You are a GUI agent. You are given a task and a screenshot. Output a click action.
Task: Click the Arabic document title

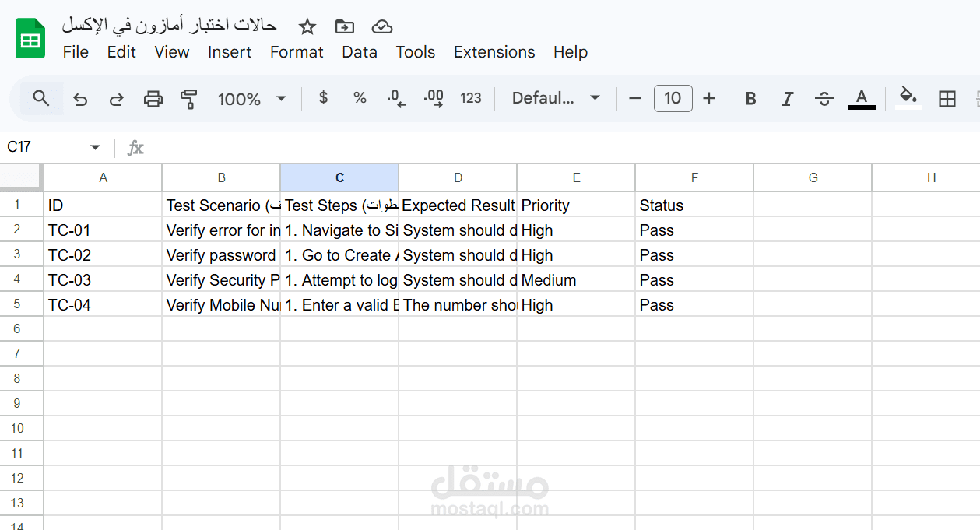[169, 25]
